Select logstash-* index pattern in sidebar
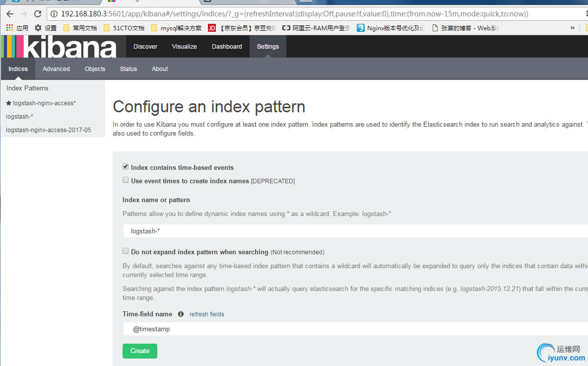Image resolution: width=588 pixels, height=366 pixels. (x=19, y=116)
